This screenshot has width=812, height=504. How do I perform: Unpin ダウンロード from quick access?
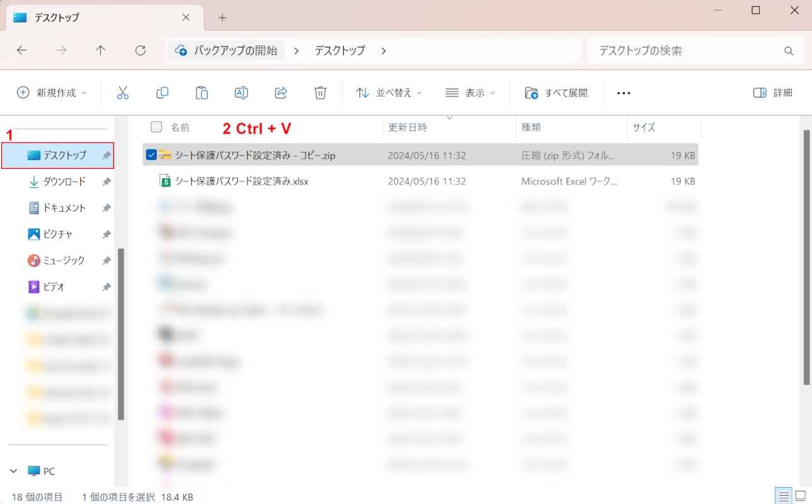(107, 181)
